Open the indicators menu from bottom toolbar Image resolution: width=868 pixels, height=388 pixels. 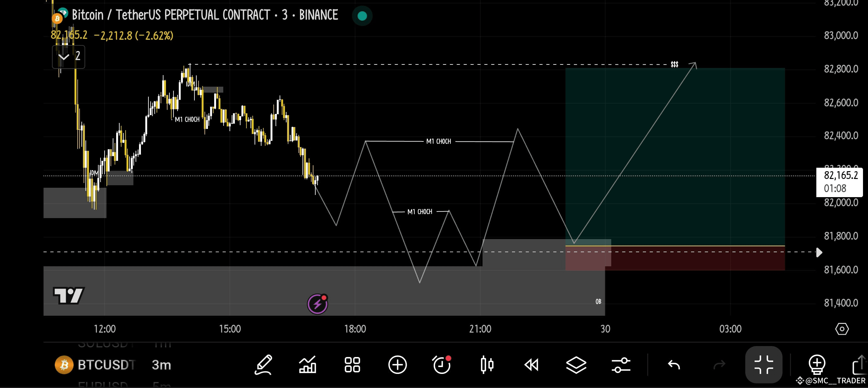click(x=307, y=365)
